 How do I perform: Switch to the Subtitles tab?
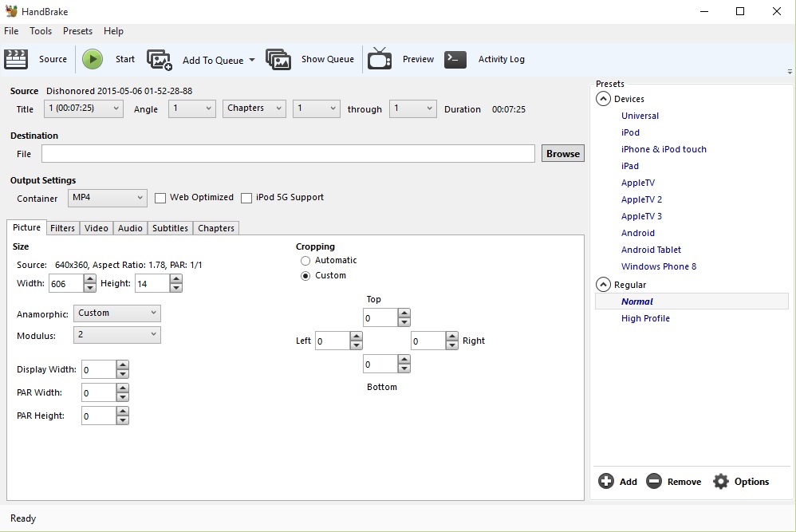click(x=170, y=228)
